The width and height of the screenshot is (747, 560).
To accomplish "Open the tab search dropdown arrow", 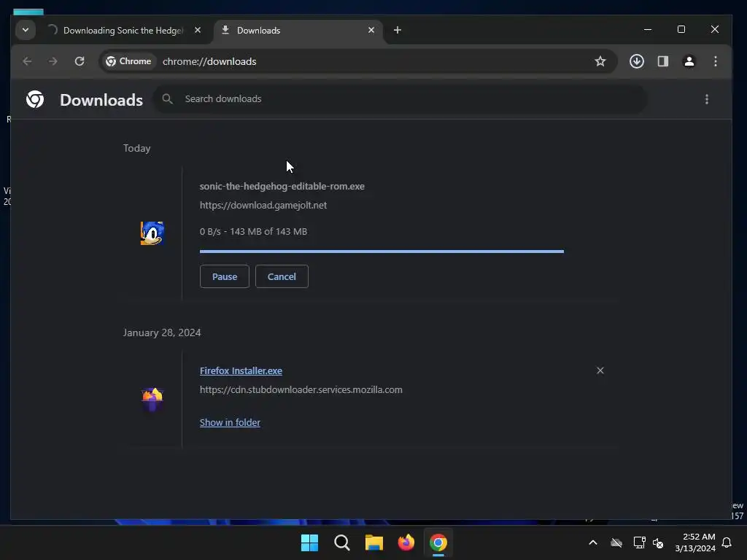I will tap(26, 30).
